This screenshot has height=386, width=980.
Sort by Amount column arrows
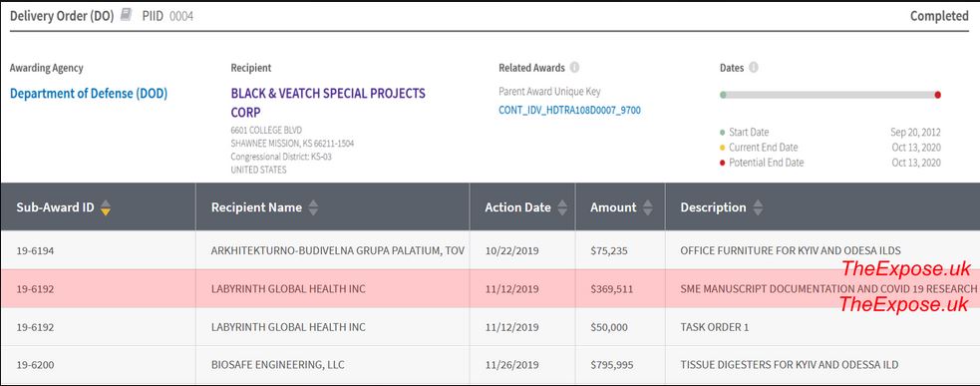[x=647, y=207]
